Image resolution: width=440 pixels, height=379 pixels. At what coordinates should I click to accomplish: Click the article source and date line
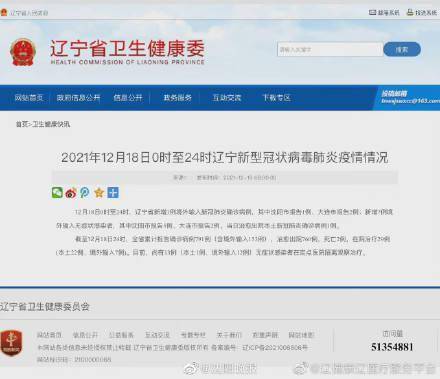coord(225,178)
